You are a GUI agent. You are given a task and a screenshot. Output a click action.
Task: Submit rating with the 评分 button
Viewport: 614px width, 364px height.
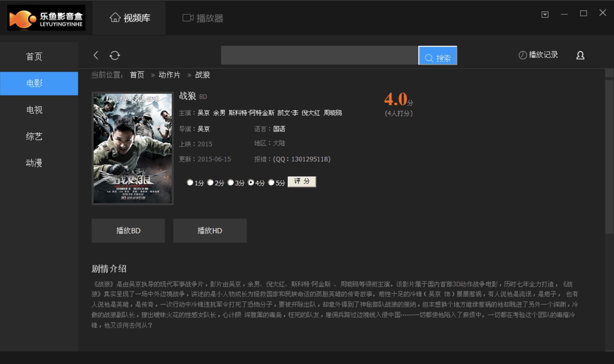302,182
